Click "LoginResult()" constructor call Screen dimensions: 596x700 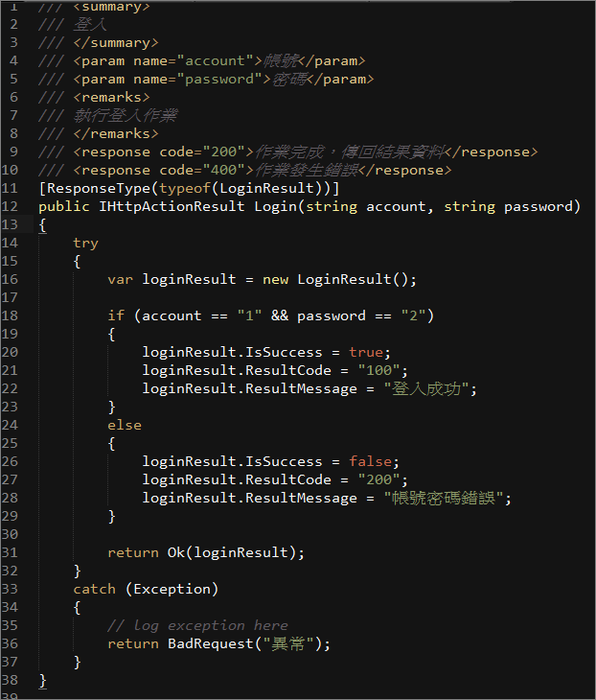353,280
